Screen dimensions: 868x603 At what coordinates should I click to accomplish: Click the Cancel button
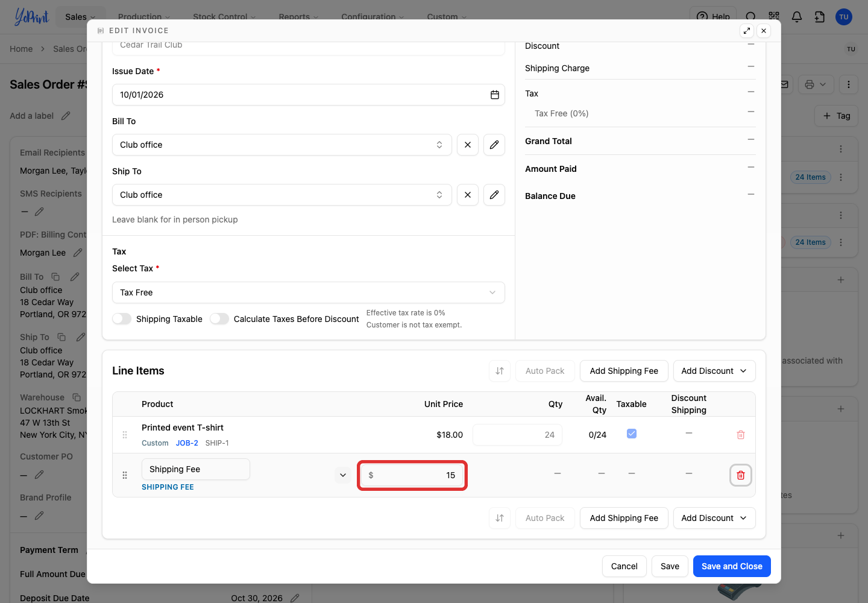(624, 566)
